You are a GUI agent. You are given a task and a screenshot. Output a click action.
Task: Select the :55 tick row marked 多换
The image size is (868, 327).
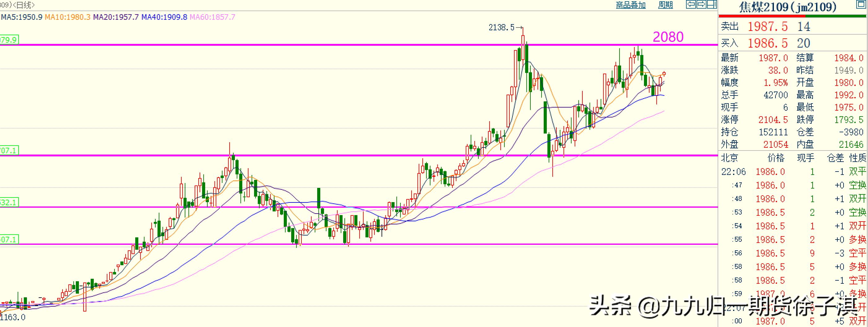793,240
